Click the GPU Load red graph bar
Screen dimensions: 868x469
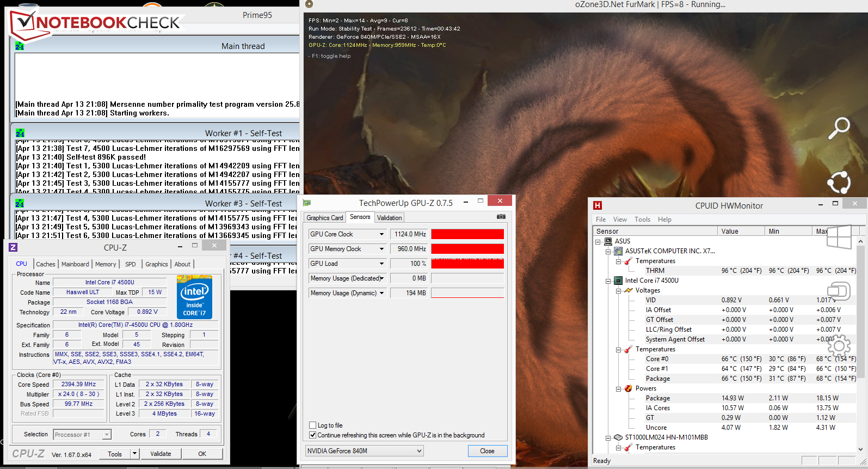[x=467, y=264]
